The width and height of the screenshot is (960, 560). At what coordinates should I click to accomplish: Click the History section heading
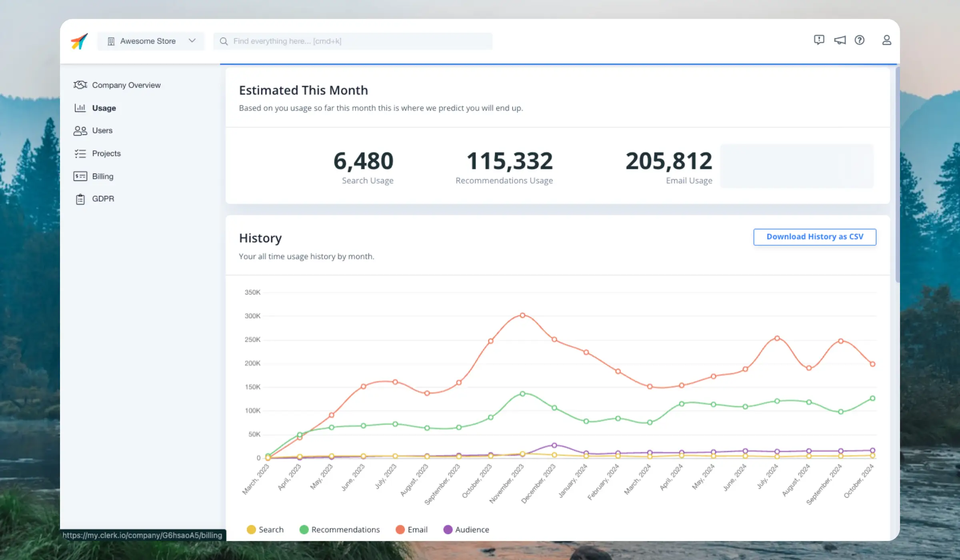point(260,238)
